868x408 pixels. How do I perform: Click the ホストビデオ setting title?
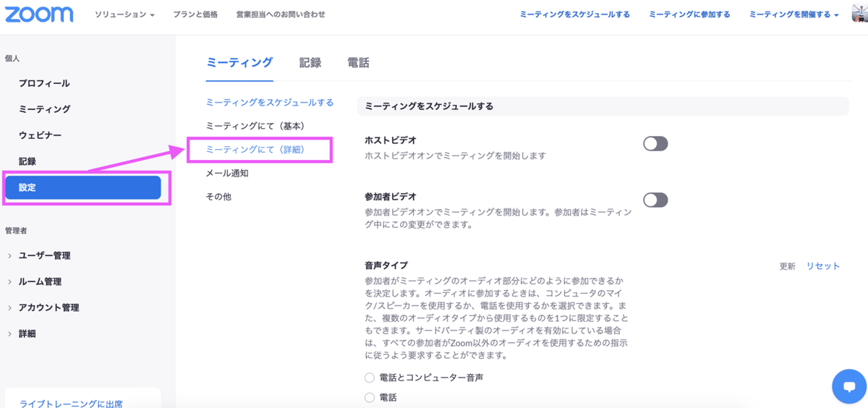pos(391,140)
